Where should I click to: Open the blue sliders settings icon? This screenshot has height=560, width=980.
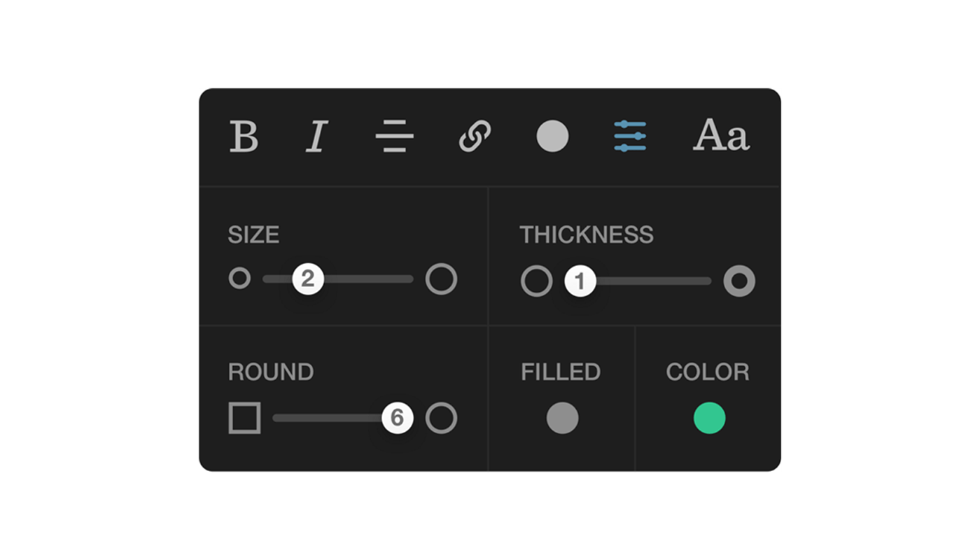630,136
